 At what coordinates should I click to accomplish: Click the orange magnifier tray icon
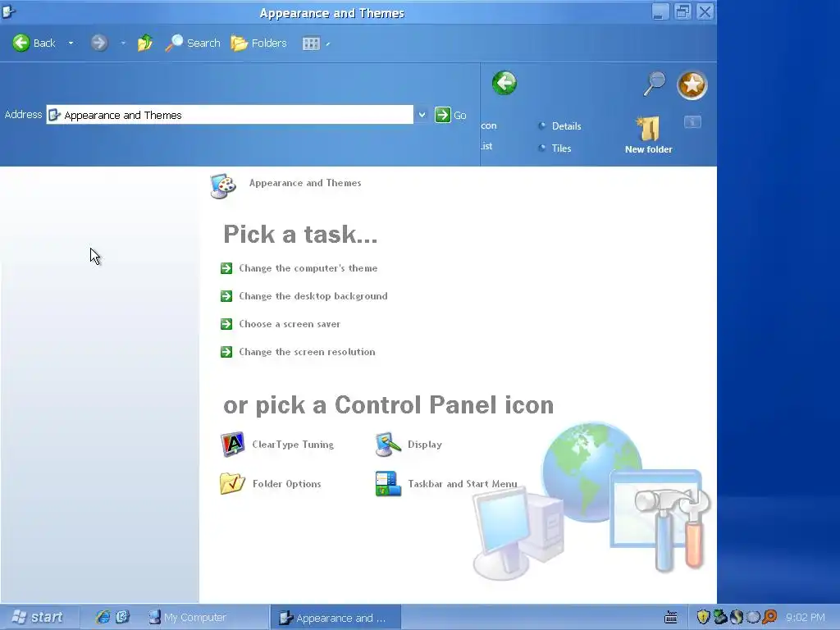pos(769,617)
